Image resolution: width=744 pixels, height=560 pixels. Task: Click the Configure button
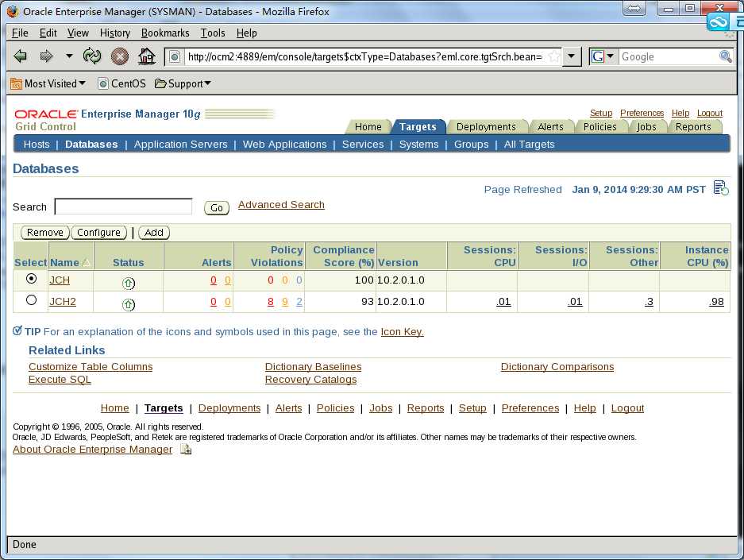click(x=98, y=233)
